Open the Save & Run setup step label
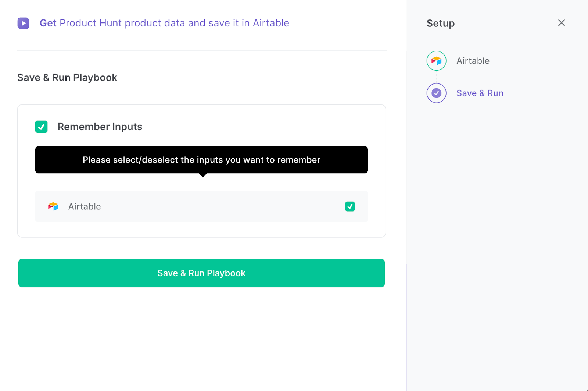Image resolution: width=588 pixels, height=391 pixels. pyautogui.click(x=480, y=93)
